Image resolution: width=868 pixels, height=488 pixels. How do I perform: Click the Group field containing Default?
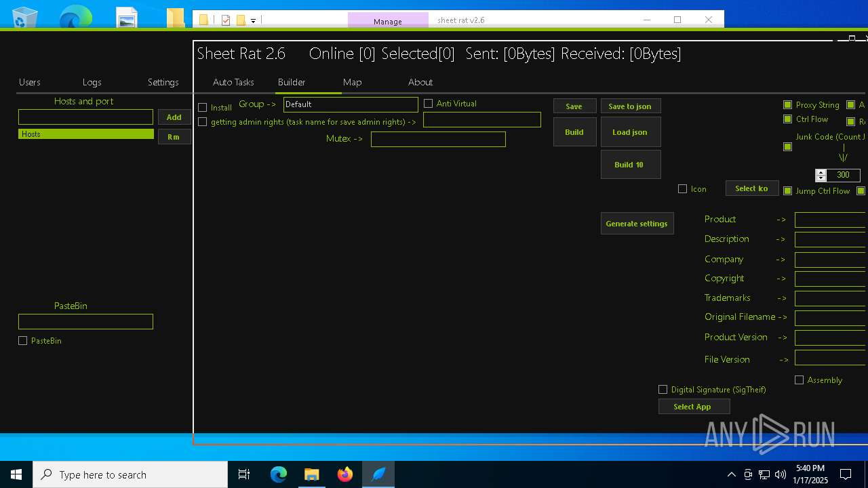tap(351, 104)
